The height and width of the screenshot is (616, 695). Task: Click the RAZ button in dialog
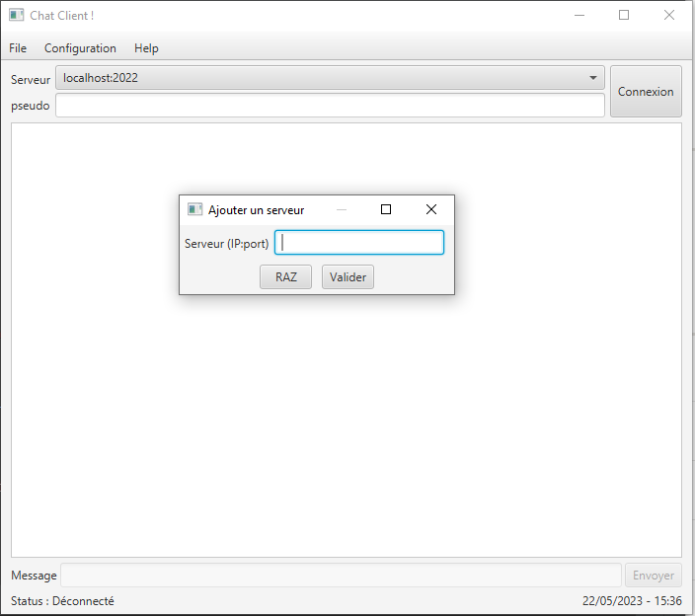(x=286, y=277)
